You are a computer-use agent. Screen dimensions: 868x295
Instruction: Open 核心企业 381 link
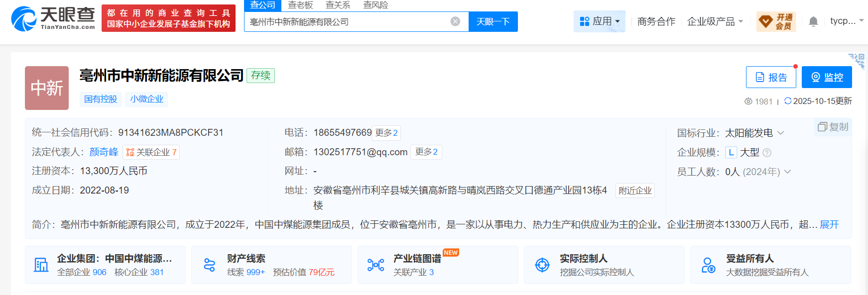[x=139, y=272]
